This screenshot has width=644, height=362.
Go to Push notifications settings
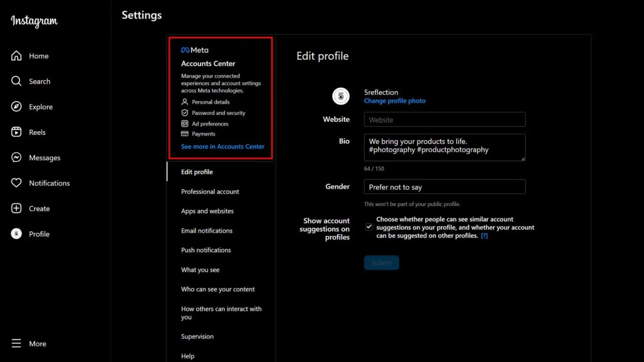click(x=206, y=250)
